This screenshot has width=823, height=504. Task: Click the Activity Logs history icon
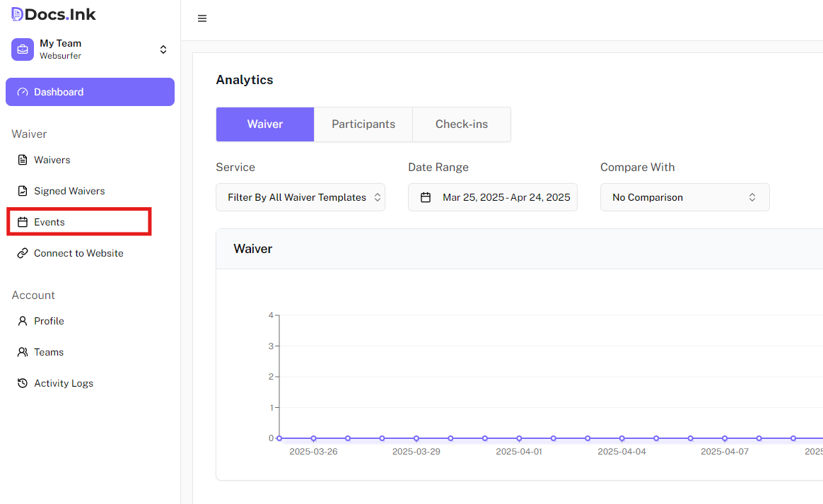click(23, 383)
